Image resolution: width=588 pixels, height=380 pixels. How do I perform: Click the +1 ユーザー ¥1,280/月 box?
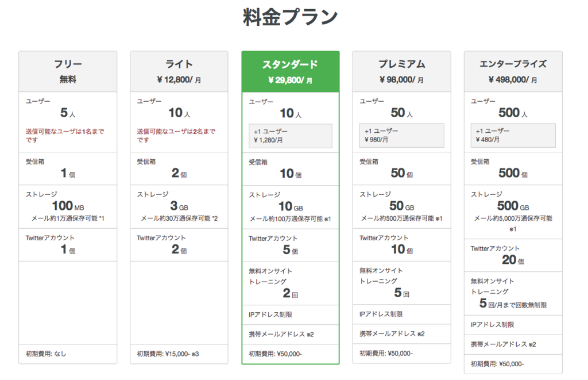point(291,136)
